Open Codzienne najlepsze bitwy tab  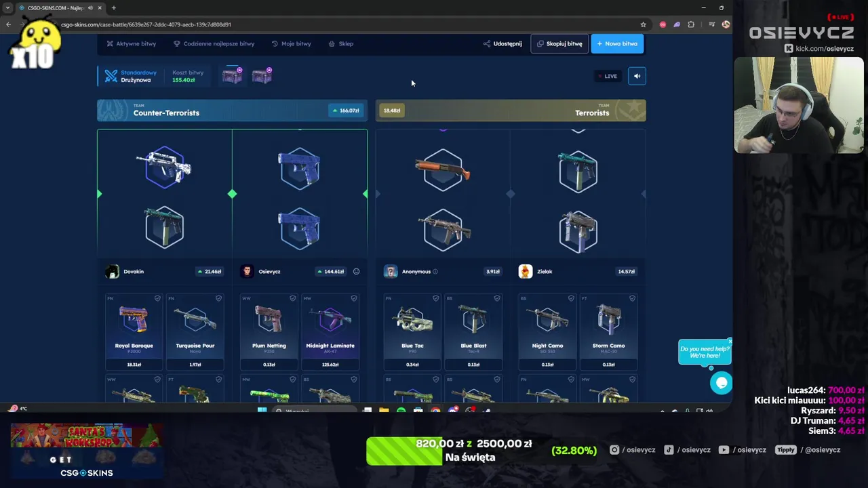[x=214, y=43]
